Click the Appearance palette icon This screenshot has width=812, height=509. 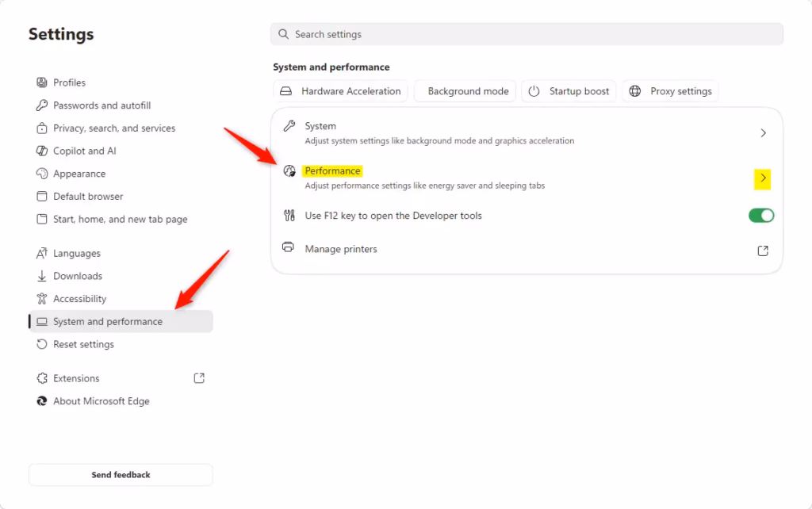42,174
